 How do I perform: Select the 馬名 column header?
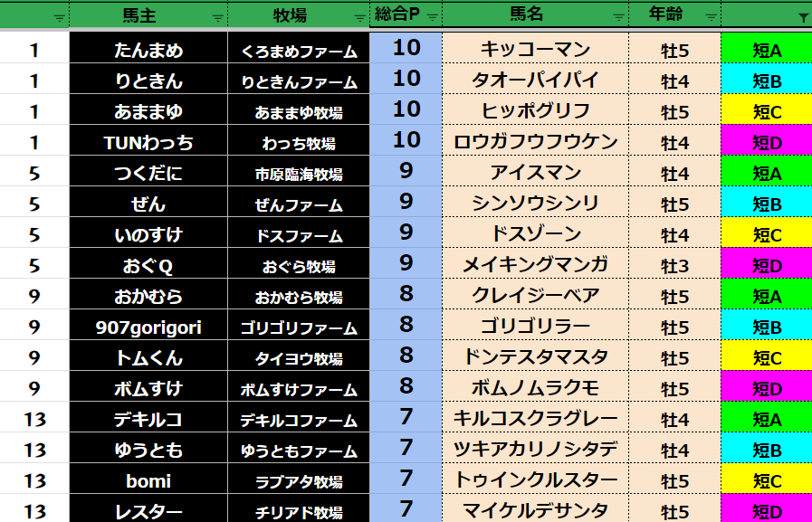tap(526, 15)
